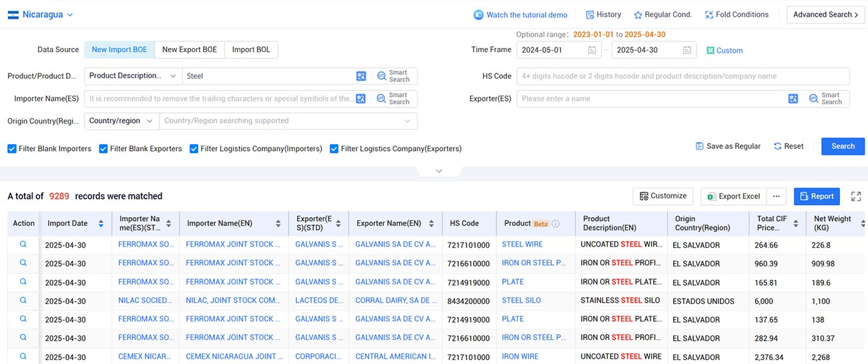The width and height of the screenshot is (868, 364).
Task: Collapse search panel with chevron below filters
Action: pos(438,171)
